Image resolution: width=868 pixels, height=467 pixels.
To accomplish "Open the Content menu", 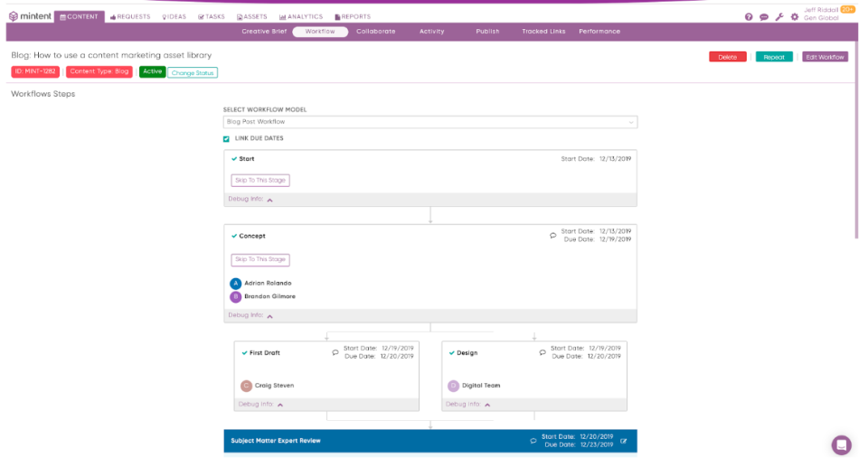I will (x=80, y=16).
